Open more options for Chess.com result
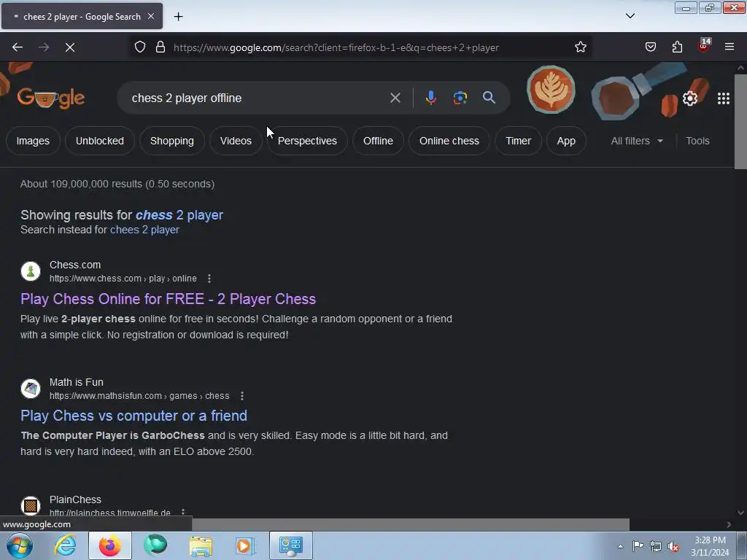 (x=209, y=279)
